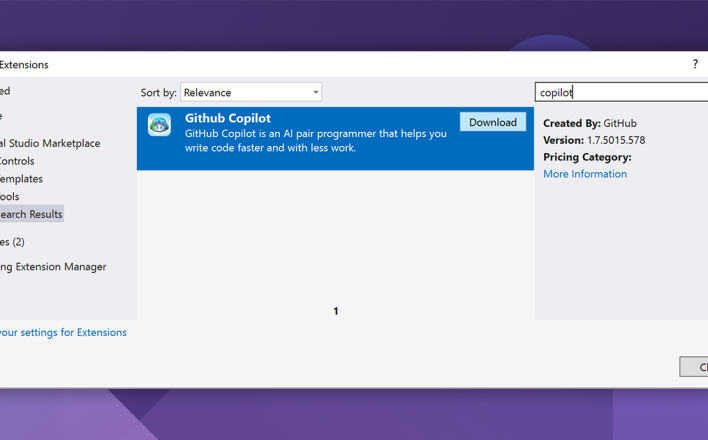The image size is (708, 440).
Task: Click the Version 1.7.5015.578 text
Action: click(x=594, y=140)
